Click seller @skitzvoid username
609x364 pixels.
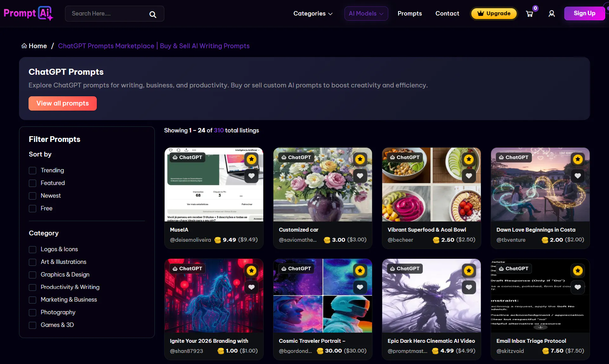[510, 351]
